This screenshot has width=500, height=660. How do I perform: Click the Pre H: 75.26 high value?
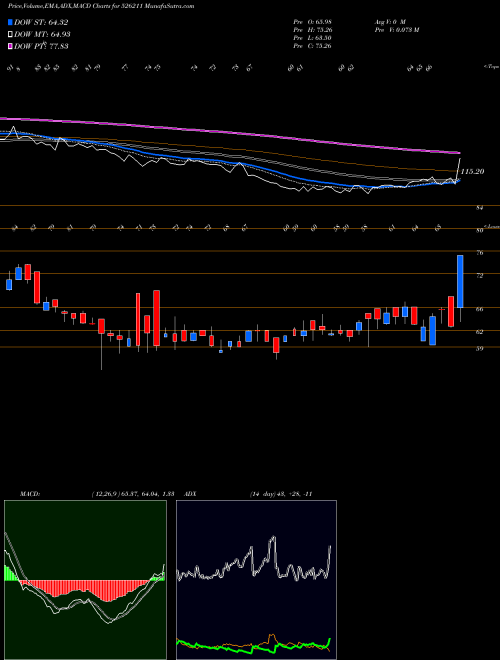point(313,30)
